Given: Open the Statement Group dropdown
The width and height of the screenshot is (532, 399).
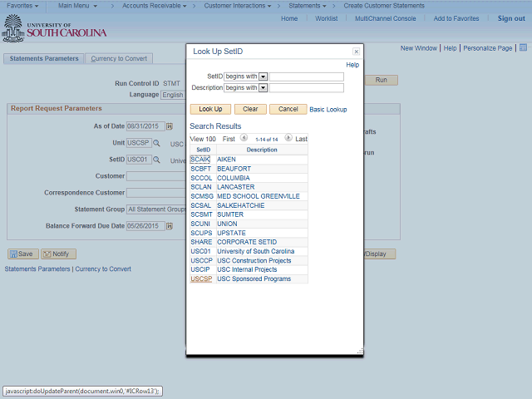Looking at the screenshot, I should click(156, 209).
